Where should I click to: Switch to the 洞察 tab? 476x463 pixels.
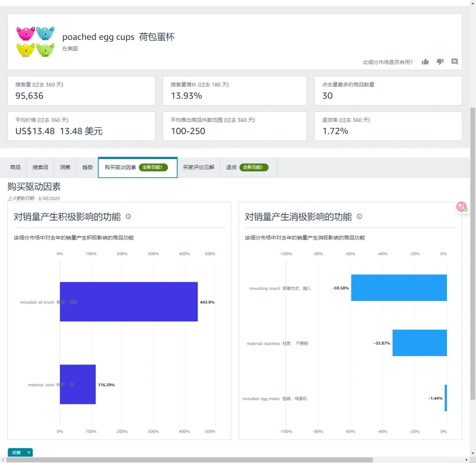point(65,167)
